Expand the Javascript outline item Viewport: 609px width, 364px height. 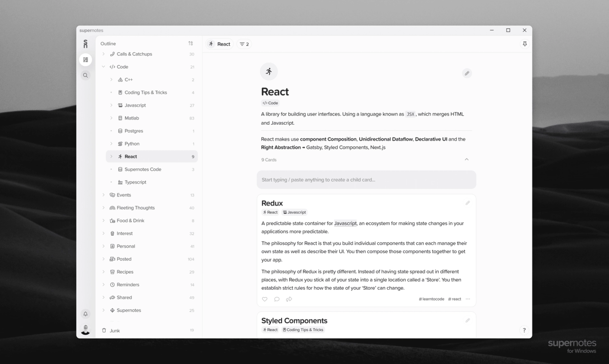coord(111,105)
